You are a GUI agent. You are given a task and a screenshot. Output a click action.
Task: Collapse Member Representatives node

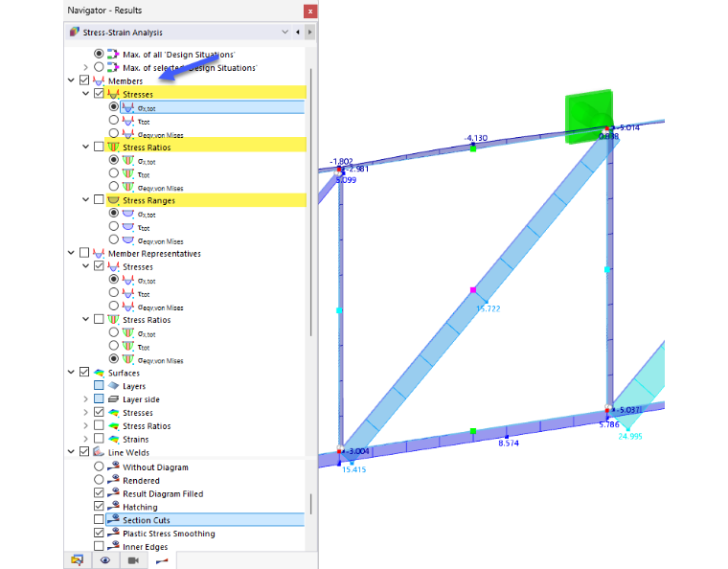click(x=71, y=253)
